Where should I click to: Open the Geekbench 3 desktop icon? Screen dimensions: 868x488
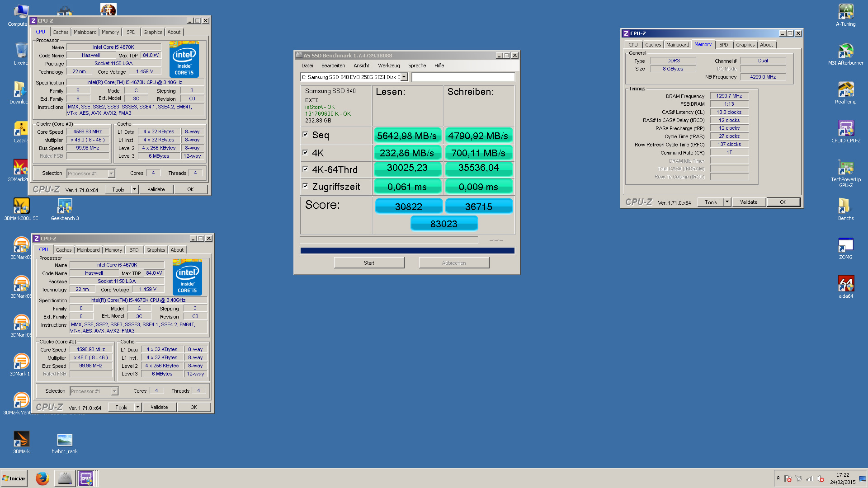(x=65, y=206)
